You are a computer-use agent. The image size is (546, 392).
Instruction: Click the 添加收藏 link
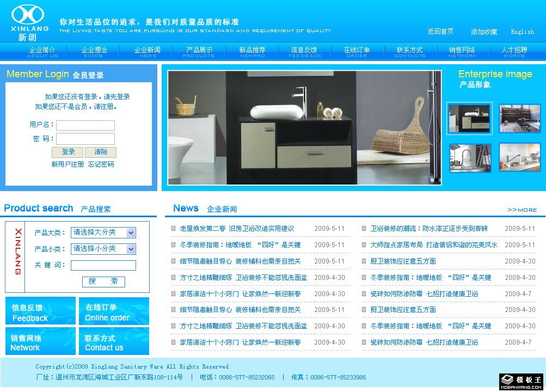point(484,32)
